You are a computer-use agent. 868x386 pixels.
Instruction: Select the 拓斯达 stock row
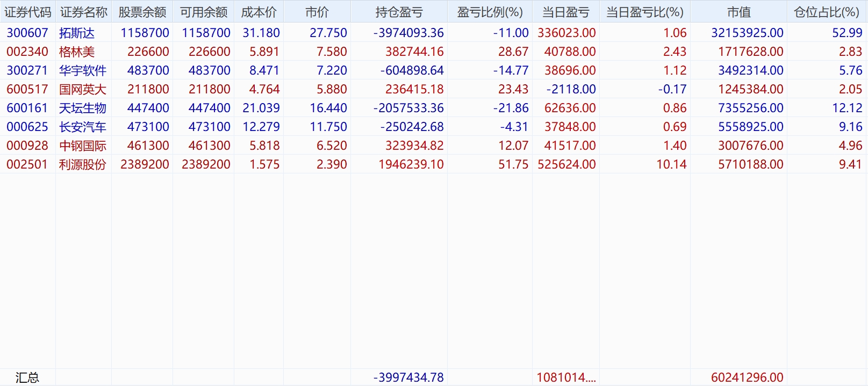pos(77,33)
